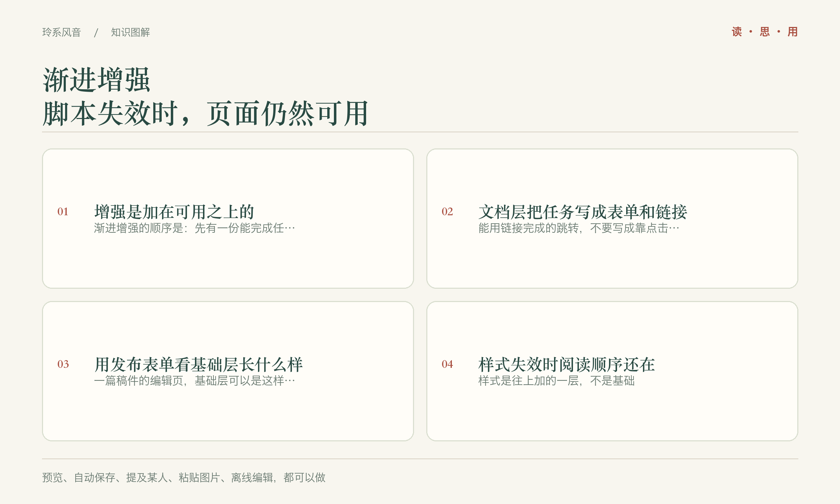
Task: Click description 样式是往上加的一层，不是基础
Action: point(556,381)
